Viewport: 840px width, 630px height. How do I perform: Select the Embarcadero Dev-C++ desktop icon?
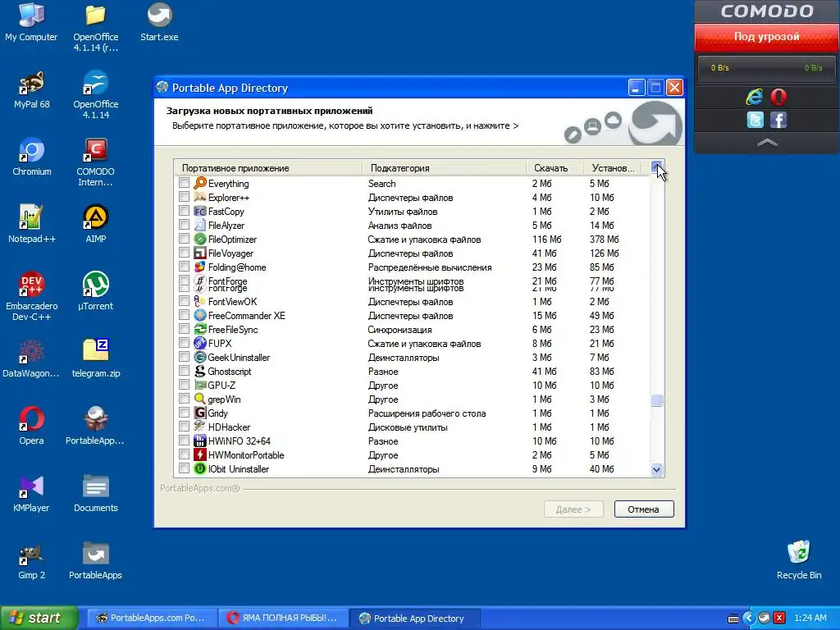(32, 296)
